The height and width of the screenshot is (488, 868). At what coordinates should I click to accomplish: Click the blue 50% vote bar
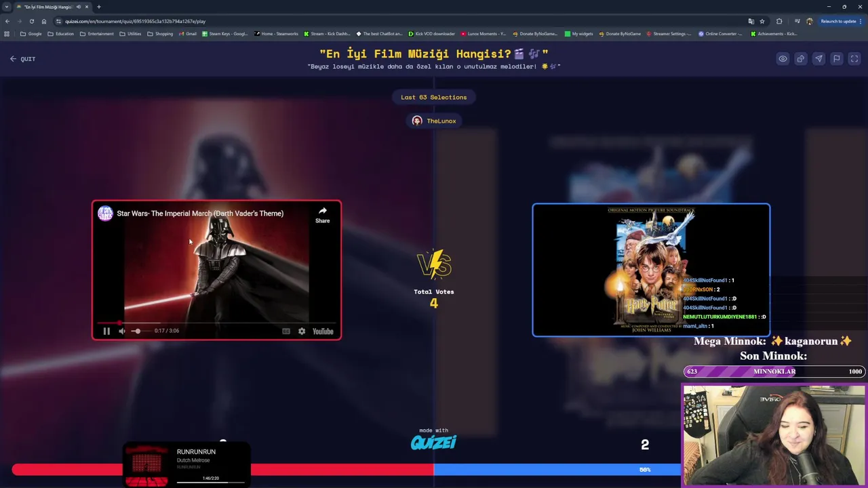pyautogui.click(x=557, y=469)
